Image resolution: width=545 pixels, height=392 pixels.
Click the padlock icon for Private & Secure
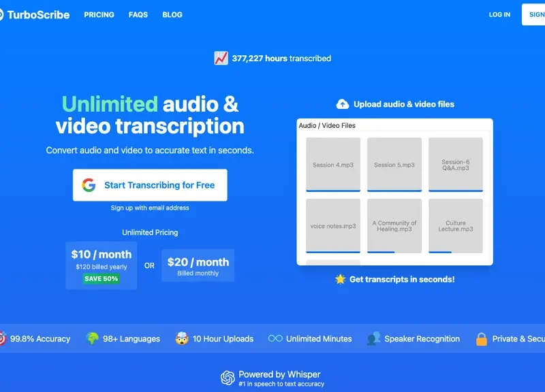click(x=482, y=338)
